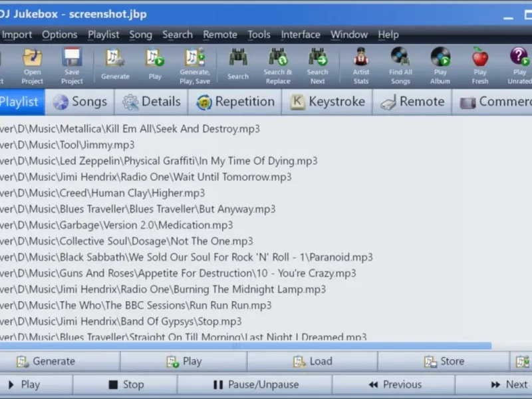Image resolution: width=532 pixels, height=399 pixels.
Task: Select Wait Until Tomorrow.mp3 row
Action: [x=266, y=177]
